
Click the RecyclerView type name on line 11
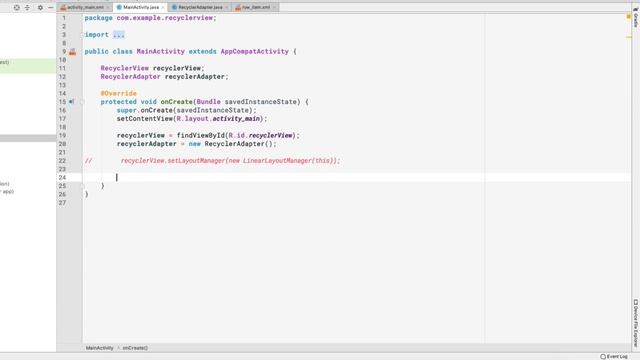click(124, 68)
